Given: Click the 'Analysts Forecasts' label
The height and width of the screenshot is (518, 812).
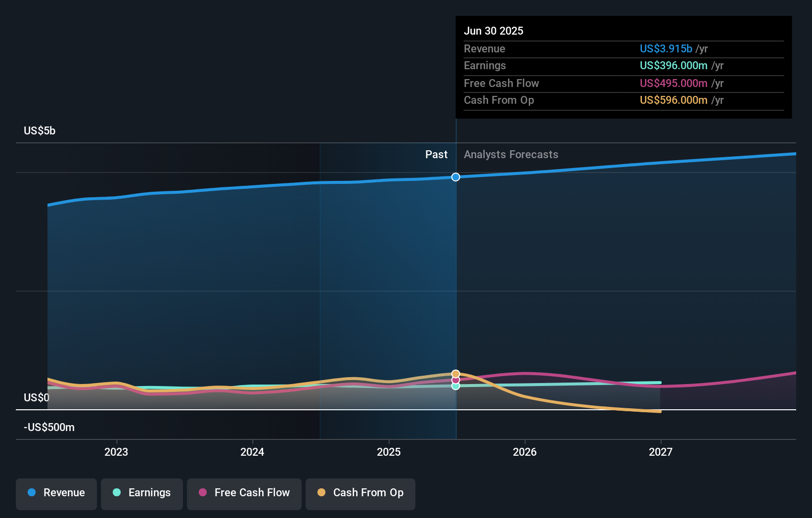Looking at the screenshot, I should (511, 154).
